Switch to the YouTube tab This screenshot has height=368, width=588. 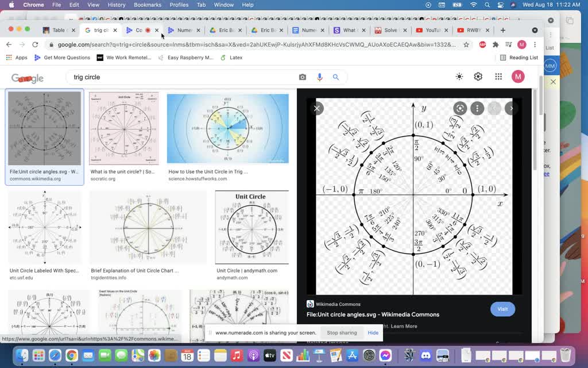(x=432, y=30)
